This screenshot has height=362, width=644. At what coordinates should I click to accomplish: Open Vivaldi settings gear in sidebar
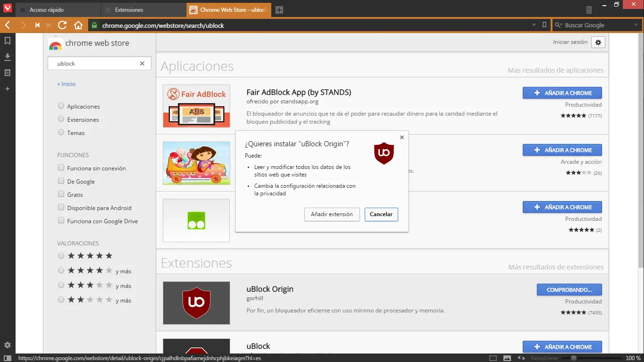point(8,345)
